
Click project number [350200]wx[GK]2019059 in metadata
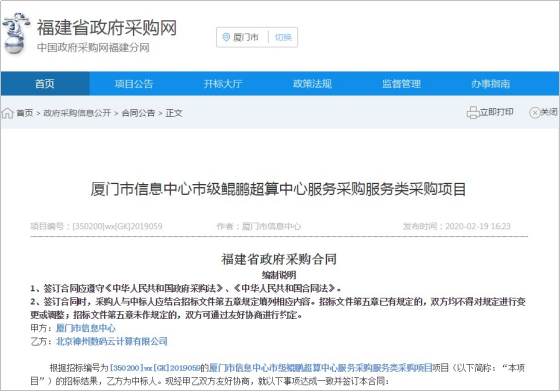point(117,226)
